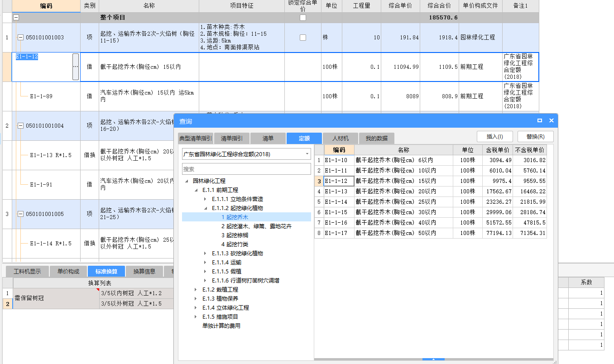Collapse item 050101001003 tree node

click(x=20, y=38)
